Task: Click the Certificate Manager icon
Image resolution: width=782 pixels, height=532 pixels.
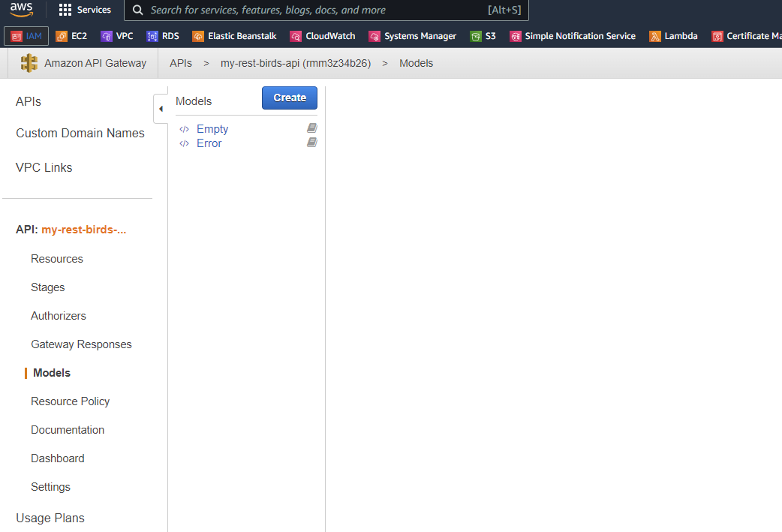Action: [717, 37]
